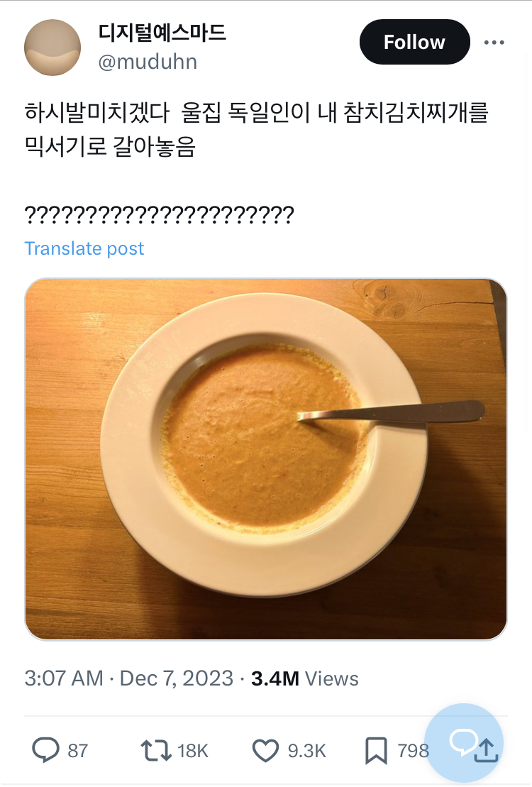Tap the floating blue chat bubble button
Image resolution: width=532 pixels, height=787 pixels.
tap(464, 743)
